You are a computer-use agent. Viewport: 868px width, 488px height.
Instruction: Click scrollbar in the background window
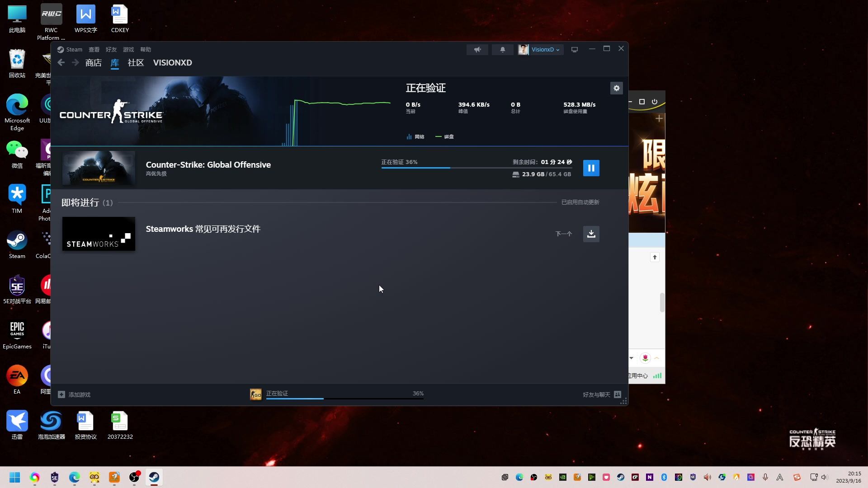[x=662, y=303]
